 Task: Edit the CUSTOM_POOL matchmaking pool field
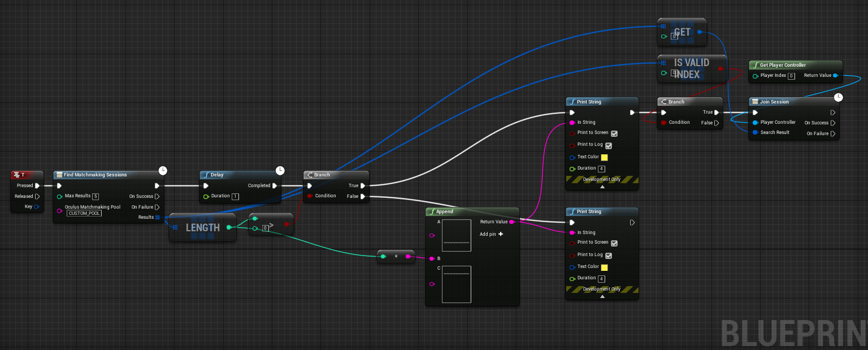84,213
